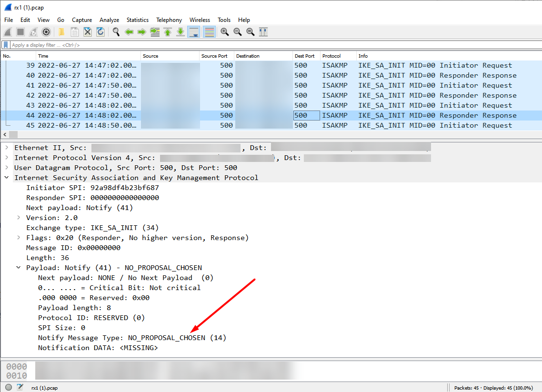Open the Expert Information indicator in the status bar
This screenshot has width=542, height=392.
(8, 388)
